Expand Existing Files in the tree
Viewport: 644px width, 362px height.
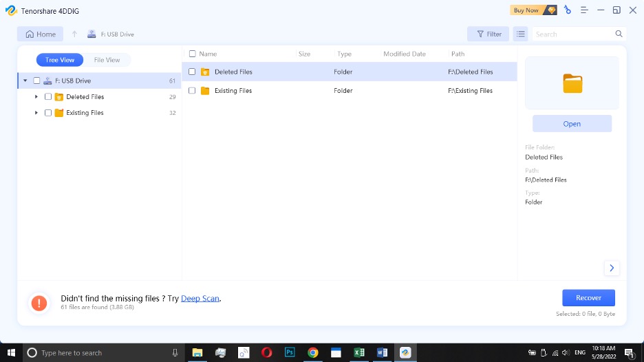click(36, 113)
